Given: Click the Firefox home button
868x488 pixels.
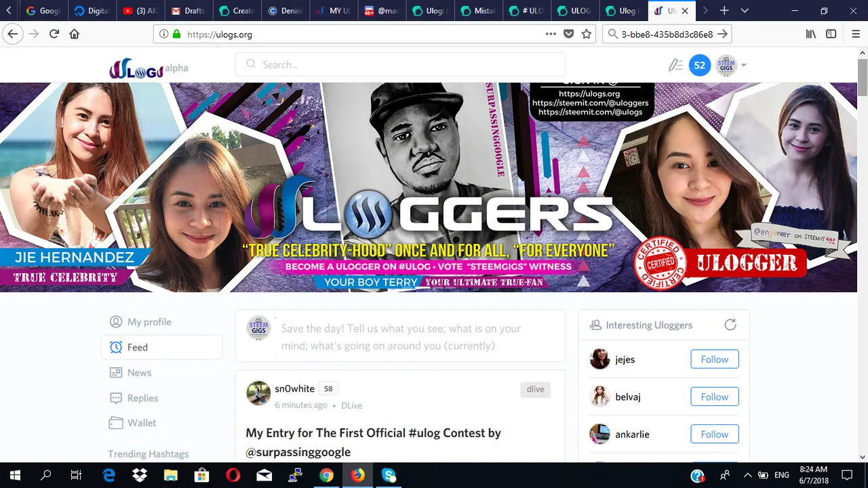Looking at the screenshot, I should click(75, 34).
